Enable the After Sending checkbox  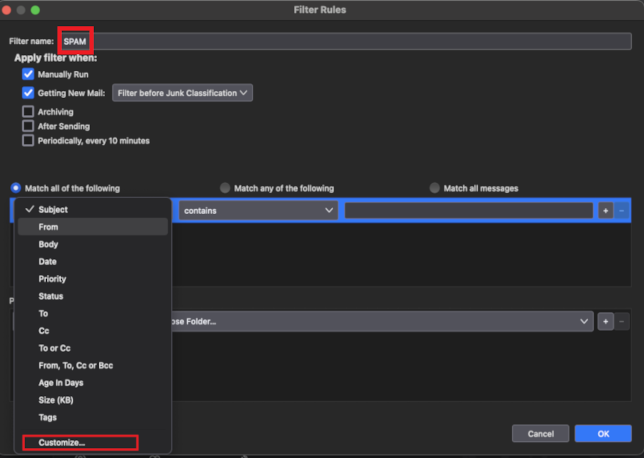pyautogui.click(x=28, y=126)
